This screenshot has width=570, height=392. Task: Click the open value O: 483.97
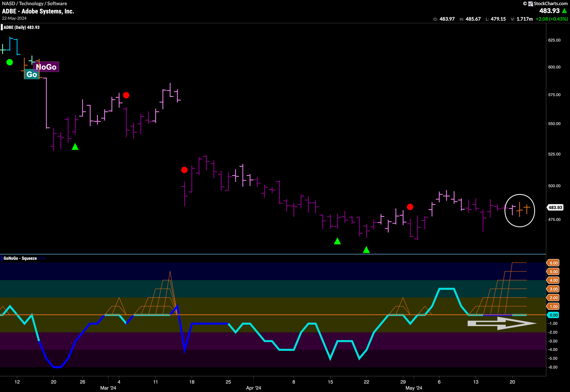click(444, 19)
